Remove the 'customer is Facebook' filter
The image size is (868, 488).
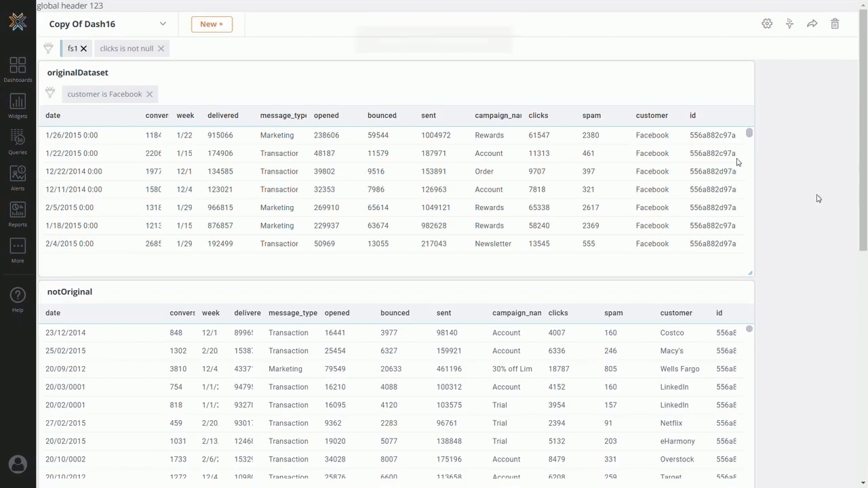[149, 94]
